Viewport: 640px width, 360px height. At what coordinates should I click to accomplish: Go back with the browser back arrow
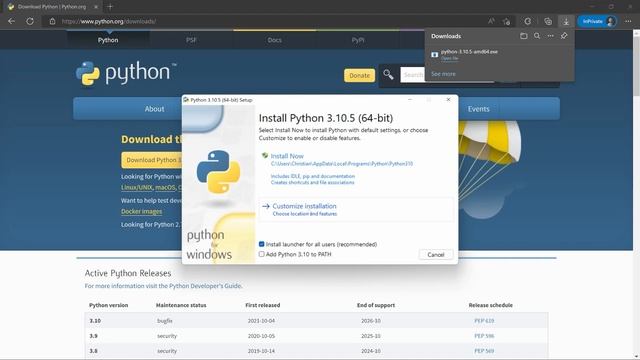(x=11, y=21)
